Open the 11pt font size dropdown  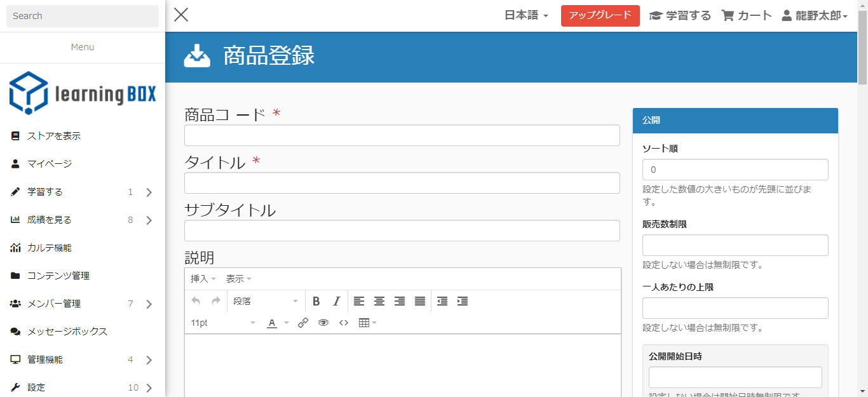coord(222,323)
